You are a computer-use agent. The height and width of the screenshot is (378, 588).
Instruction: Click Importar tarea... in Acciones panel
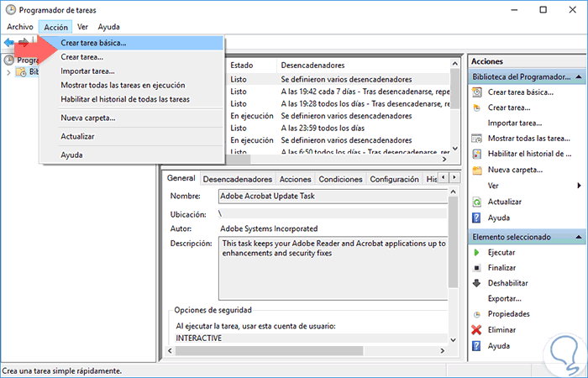coord(514,123)
